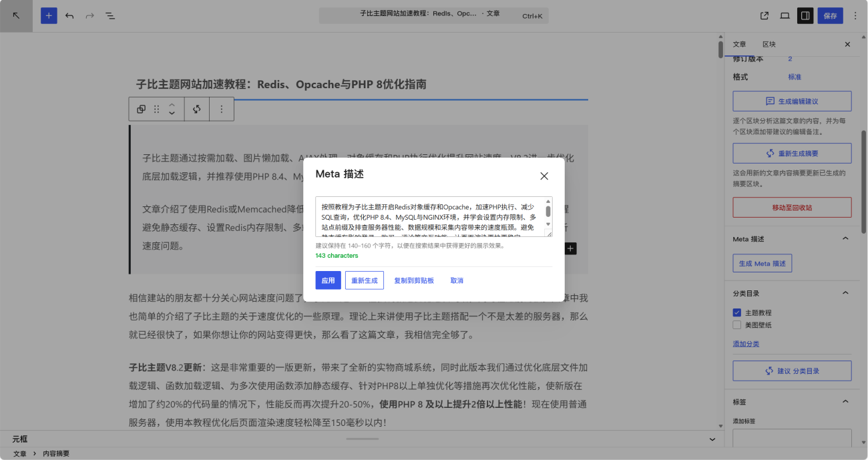Change post format 标准
This screenshot has width=868, height=460.
[795, 77]
